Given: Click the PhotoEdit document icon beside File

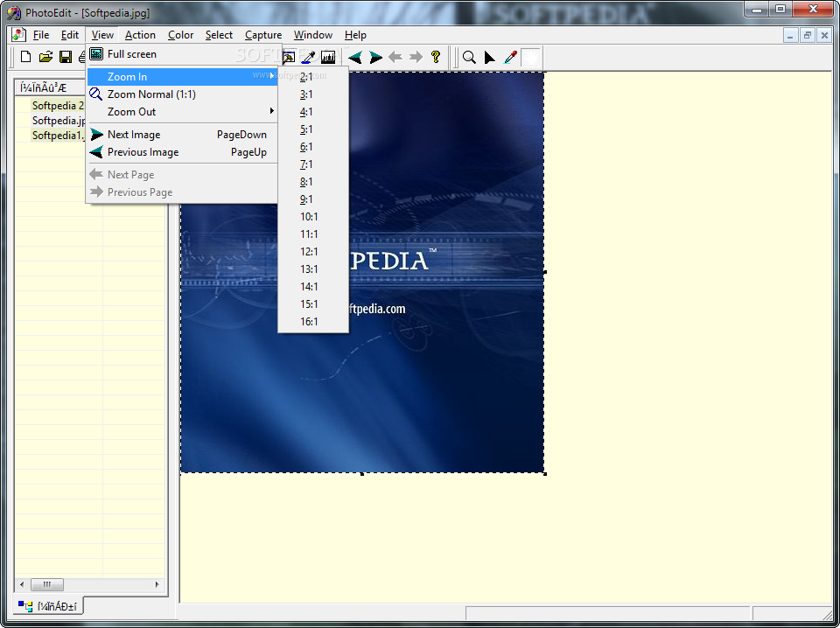Looking at the screenshot, I should [x=18, y=35].
